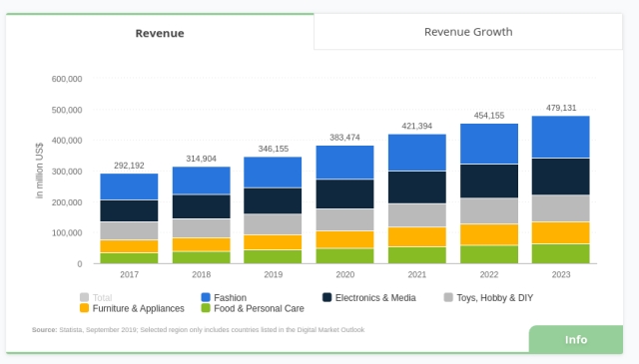Click the 292,192 total label above 2017

click(129, 166)
